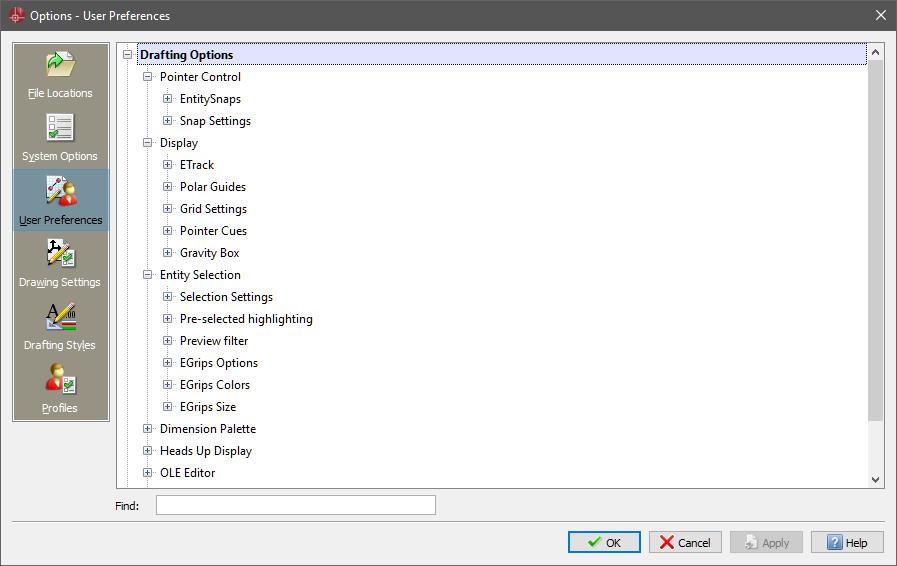Screen dimensions: 897x566
Task: Select the Pre-selected highlighting label
Action: pos(246,319)
